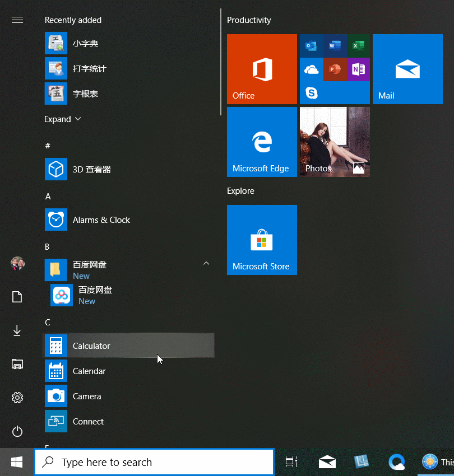Open Settings gear in sidebar
Viewport: 454px width, 476px height.
point(17,398)
